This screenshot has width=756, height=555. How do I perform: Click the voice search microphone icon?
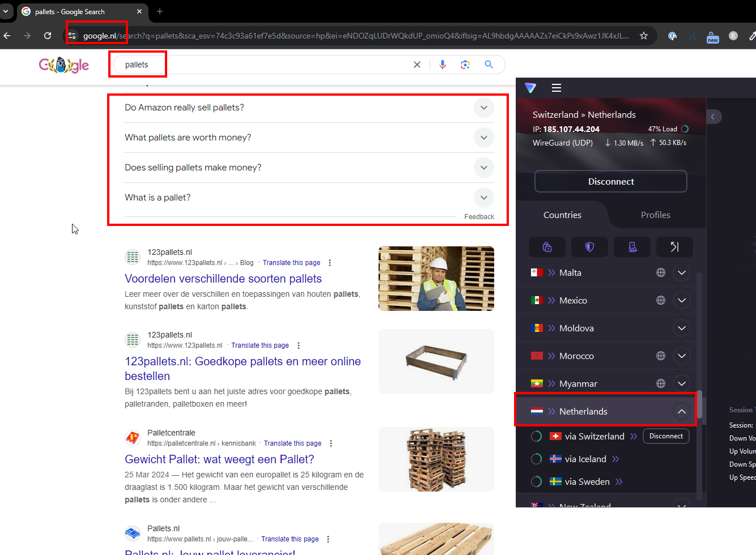443,65
